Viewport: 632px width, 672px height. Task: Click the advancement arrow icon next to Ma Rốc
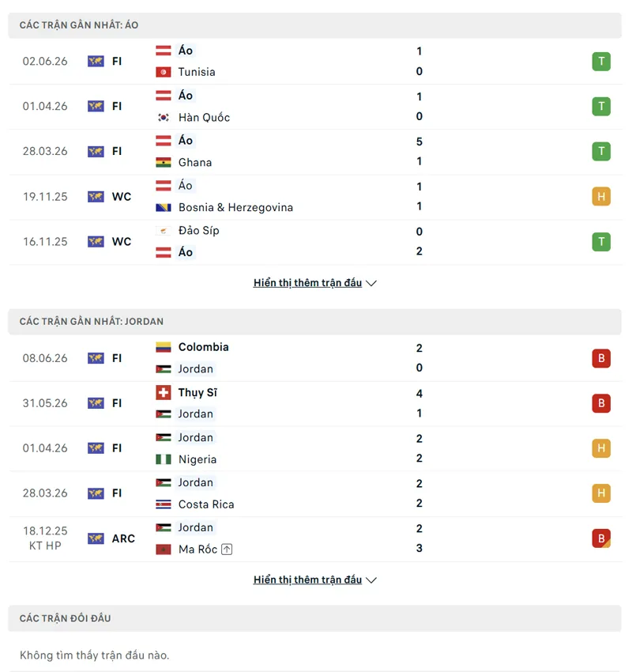(x=227, y=549)
